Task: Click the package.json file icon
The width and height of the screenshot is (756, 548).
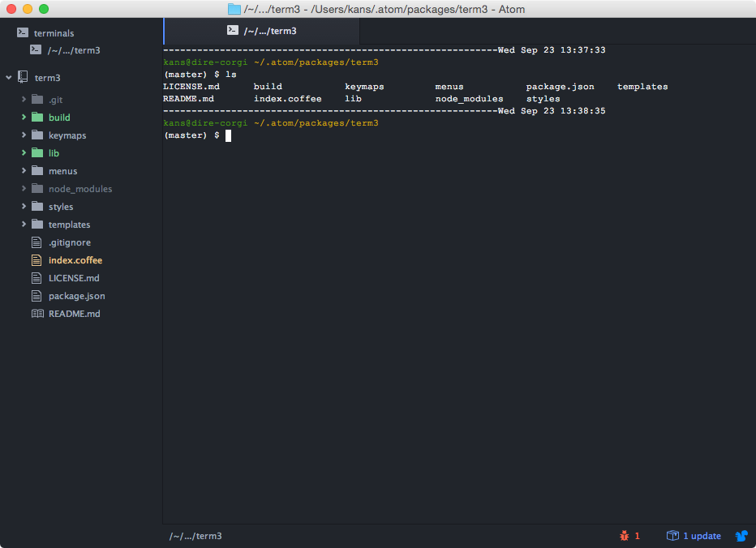Action: (x=37, y=295)
